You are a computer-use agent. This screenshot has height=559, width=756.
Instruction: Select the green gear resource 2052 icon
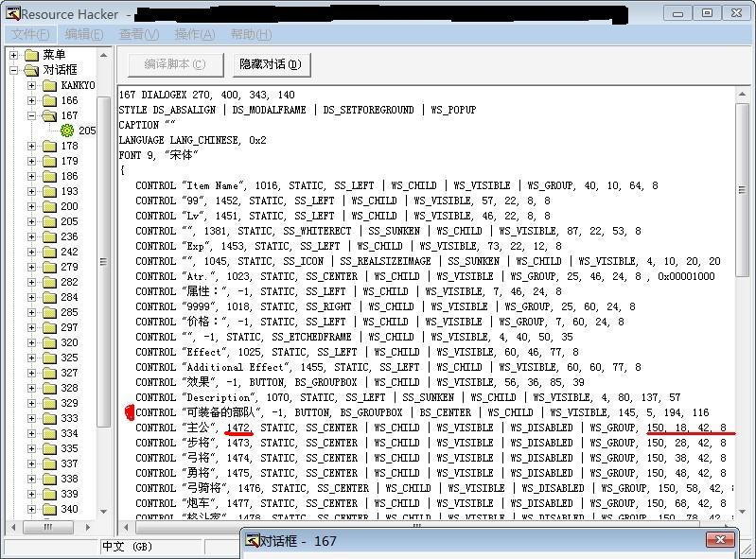coord(67,131)
